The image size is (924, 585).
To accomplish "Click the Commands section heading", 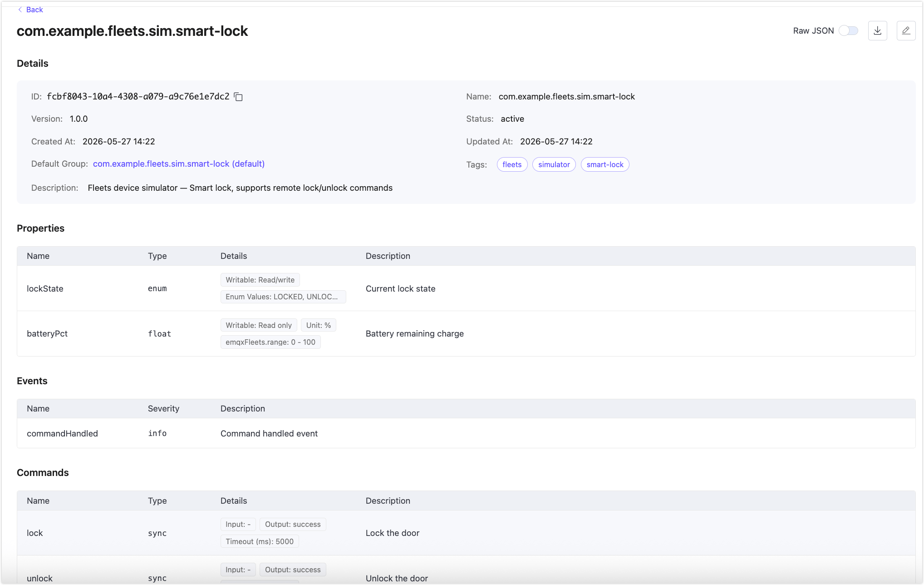I will [43, 472].
